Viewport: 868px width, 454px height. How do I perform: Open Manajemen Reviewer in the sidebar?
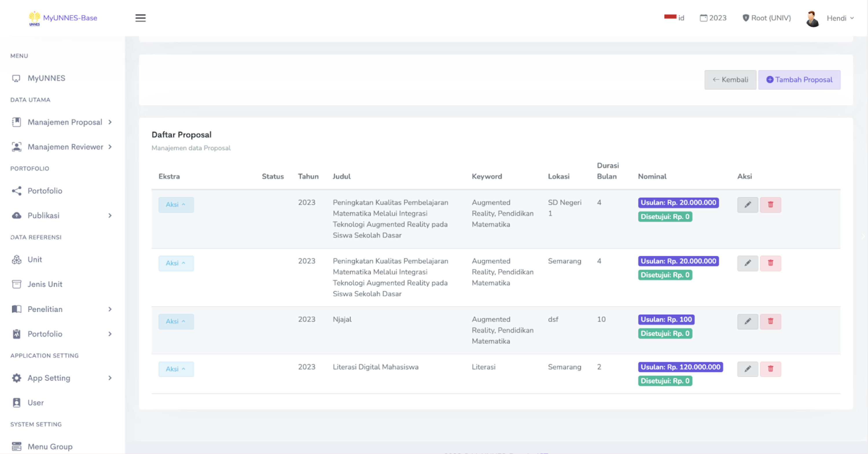pos(65,147)
